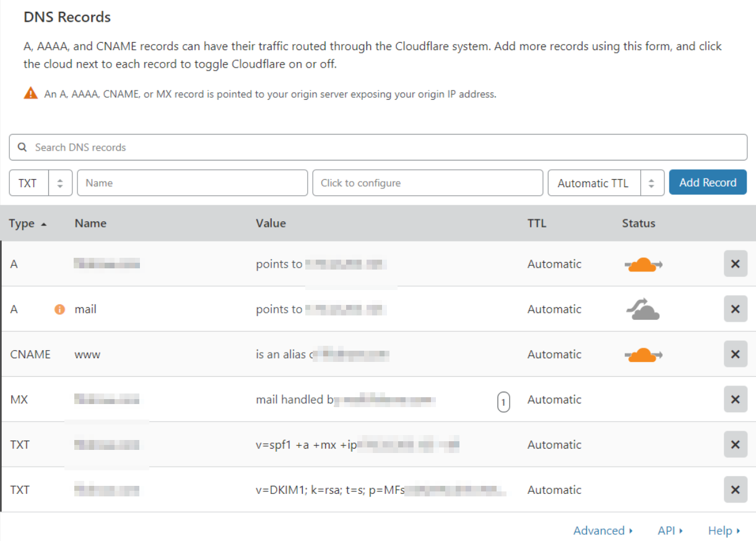Click the orange warning triangle icon
756x541 pixels.
pos(31,94)
